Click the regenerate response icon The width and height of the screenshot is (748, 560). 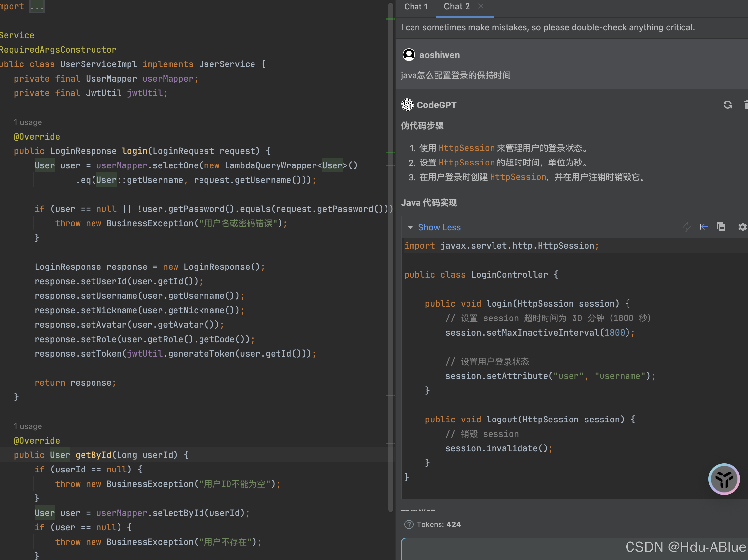coord(727,105)
